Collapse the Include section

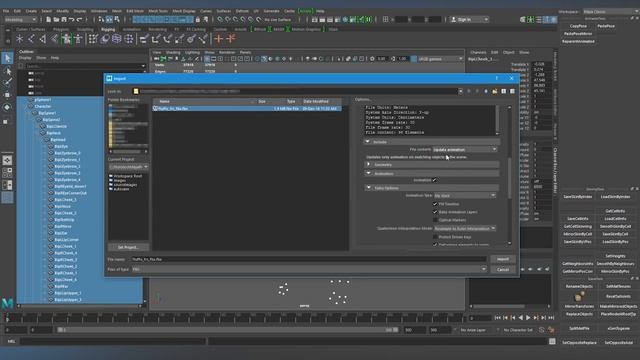click(x=368, y=142)
